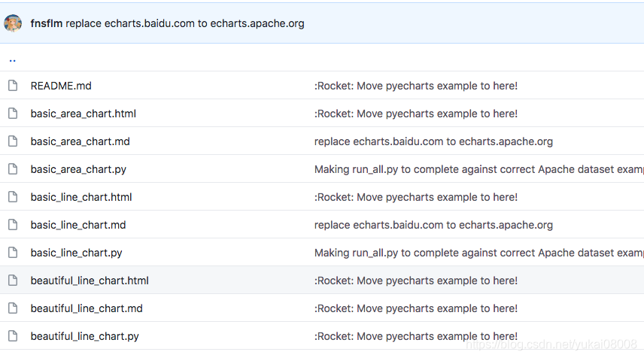Open commit message for basic_area_chart.py
This screenshot has width=644, height=358.
tap(478, 169)
